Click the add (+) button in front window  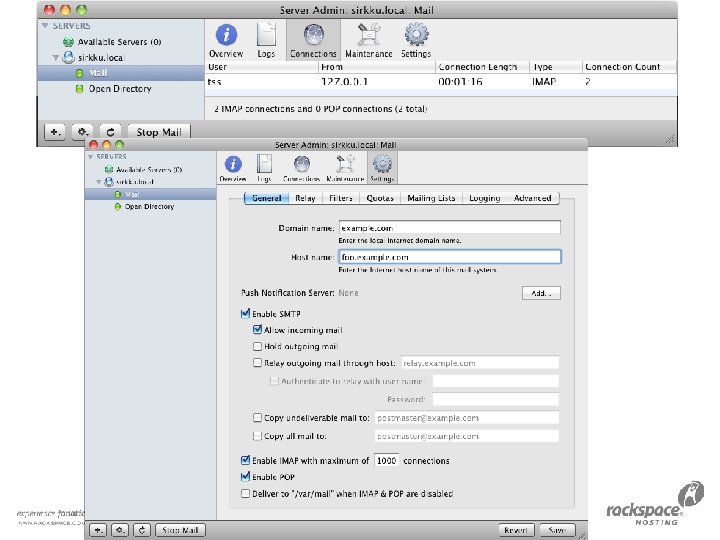[x=98, y=530]
